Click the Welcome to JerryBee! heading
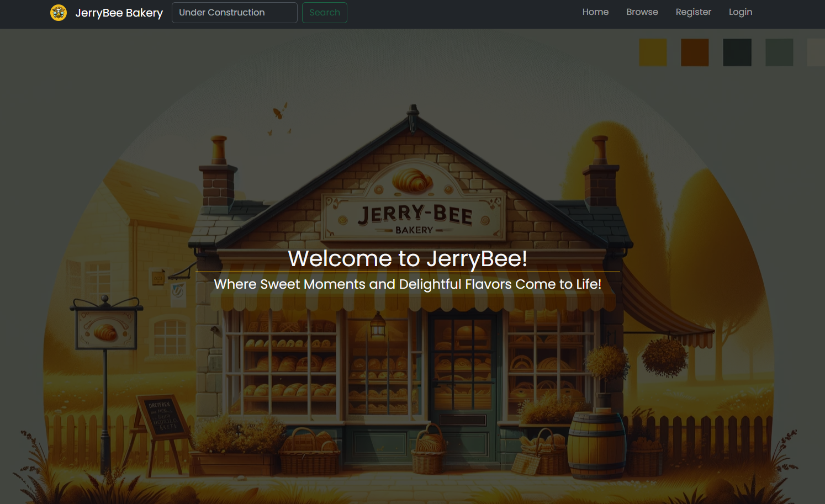The width and height of the screenshot is (825, 504). pos(408,258)
